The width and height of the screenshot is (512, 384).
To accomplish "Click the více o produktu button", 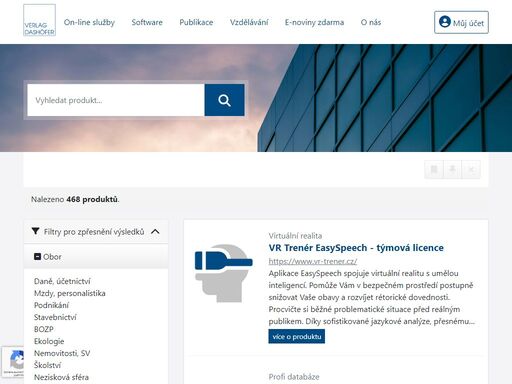I will [297, 337].
